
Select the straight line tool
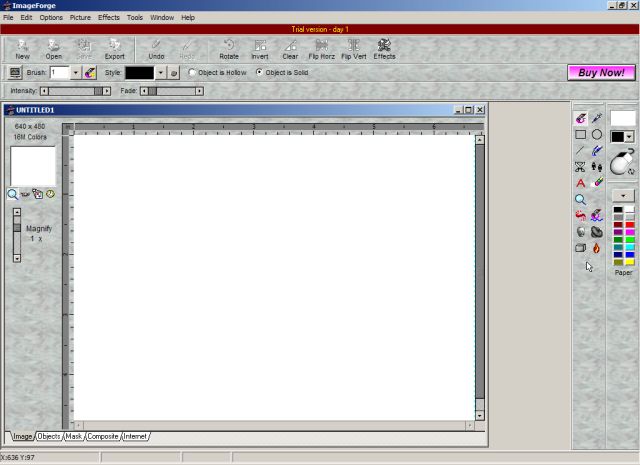coord(580,151)
